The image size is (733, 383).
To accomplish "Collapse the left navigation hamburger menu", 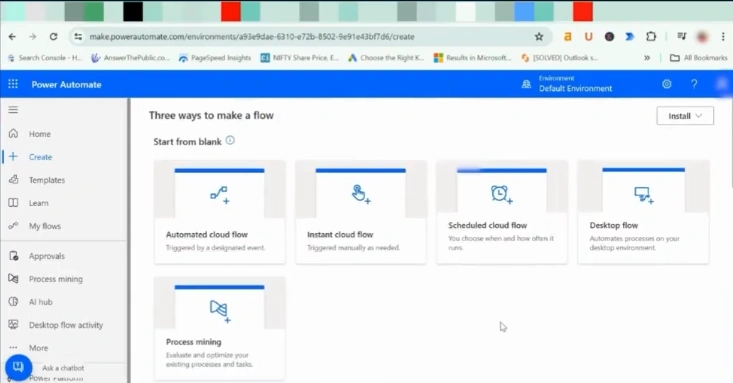I will coord(13,109).
